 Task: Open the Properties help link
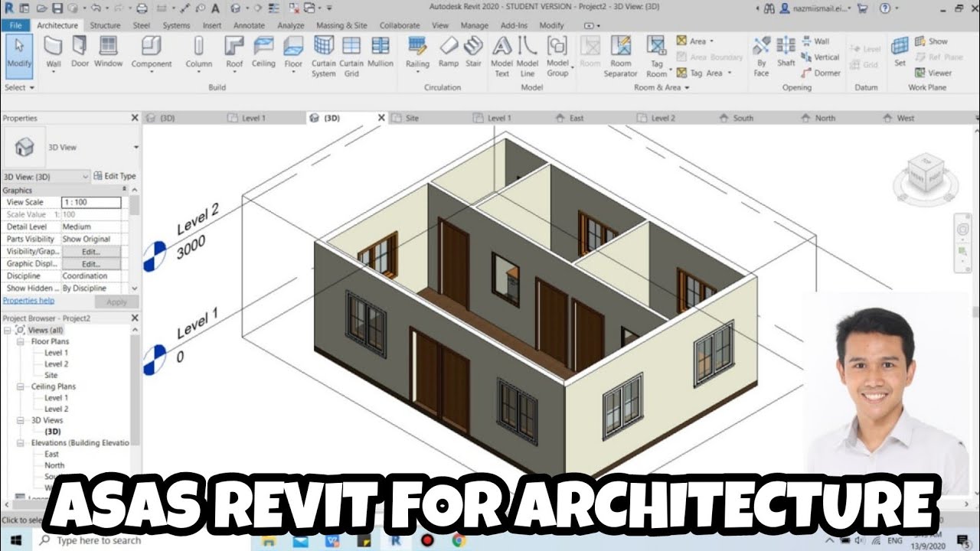(28, 302)
